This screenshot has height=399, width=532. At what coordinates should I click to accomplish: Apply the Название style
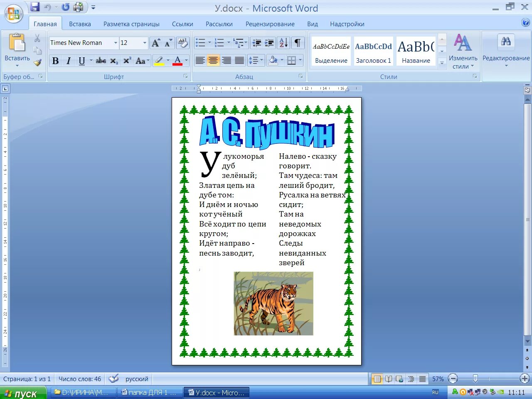[x=416, y=51]
